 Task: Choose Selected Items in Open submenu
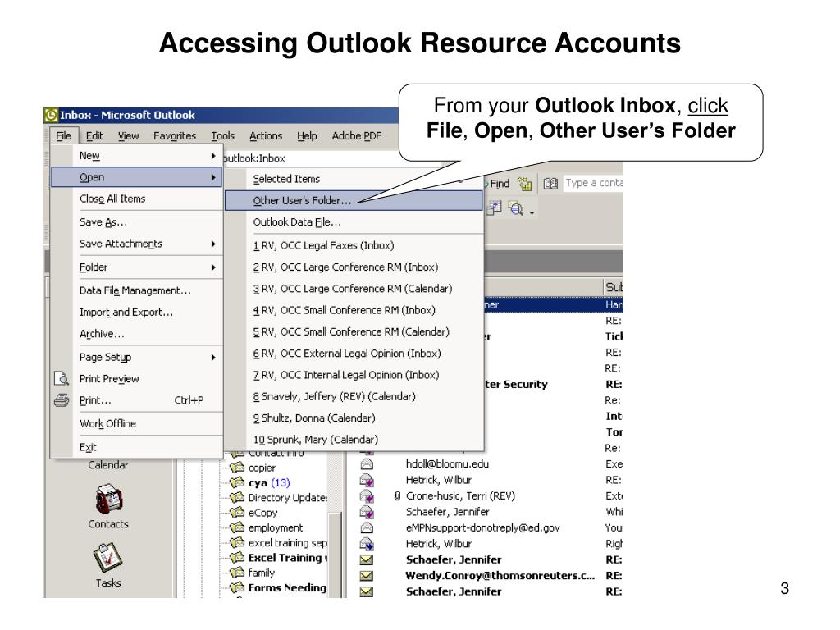pyautogui.click(x=354, y=179)
